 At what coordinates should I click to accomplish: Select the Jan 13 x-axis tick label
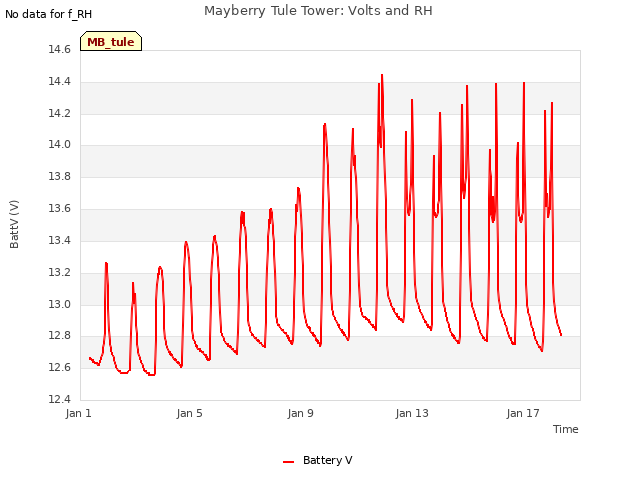click(412, 413)
